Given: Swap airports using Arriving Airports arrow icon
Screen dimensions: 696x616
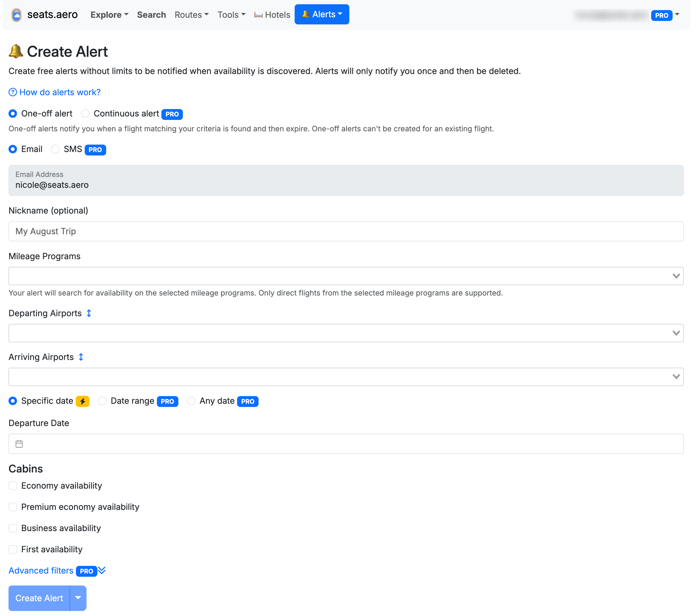Looking at the screenshot, I should click(x=81, y=357).
